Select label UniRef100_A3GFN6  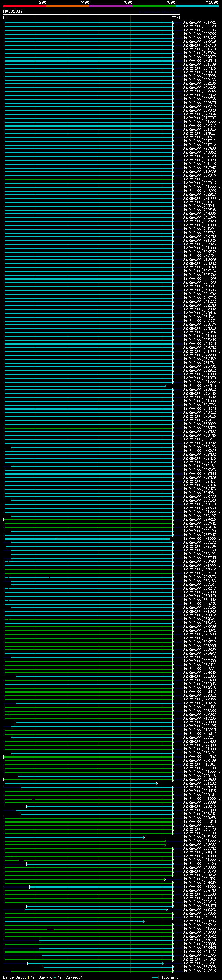point(199,436)
